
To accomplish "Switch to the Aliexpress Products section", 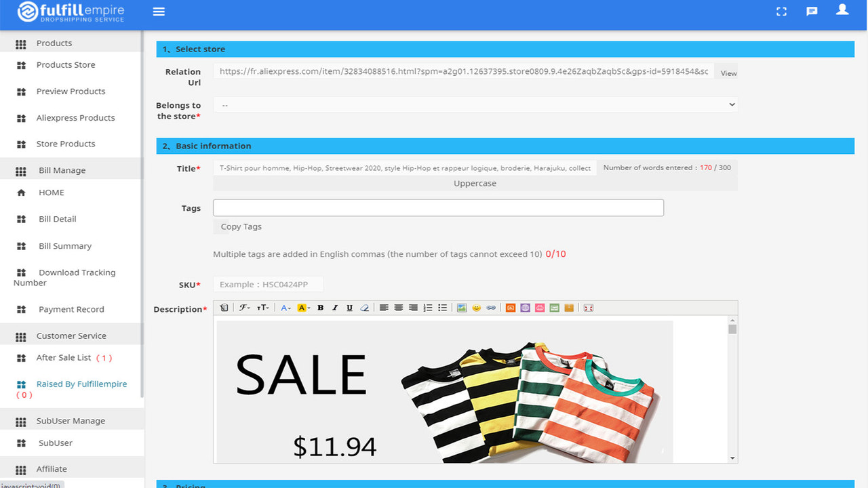I will [x=75, y=117].
